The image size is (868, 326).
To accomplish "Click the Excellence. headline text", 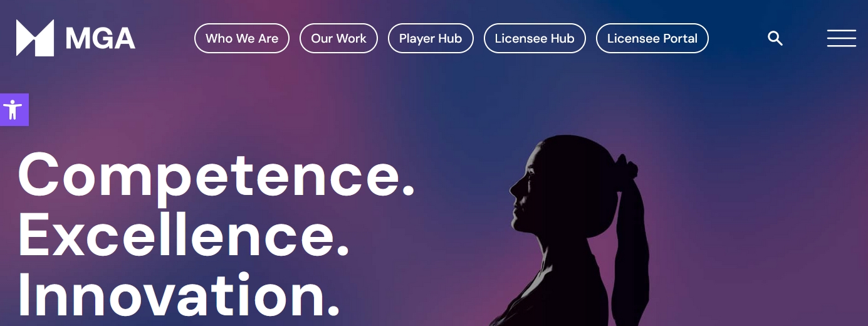I will pos(184,234).
